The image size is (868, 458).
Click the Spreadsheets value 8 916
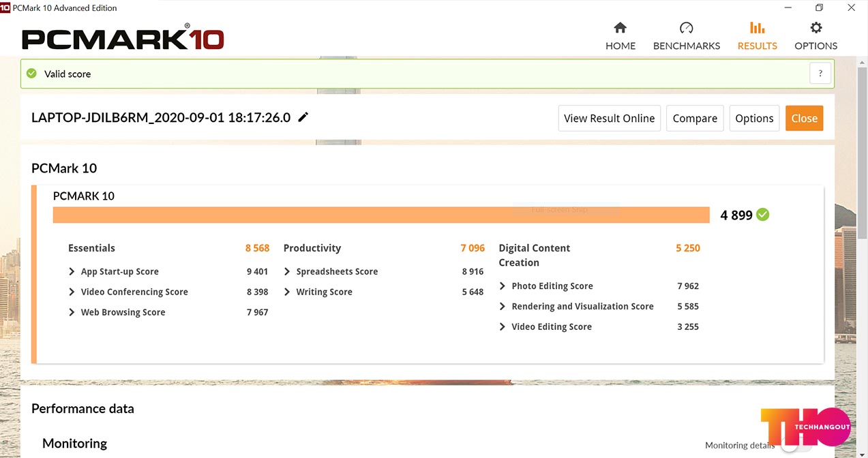pyautogui.click(x=473, y=271)
